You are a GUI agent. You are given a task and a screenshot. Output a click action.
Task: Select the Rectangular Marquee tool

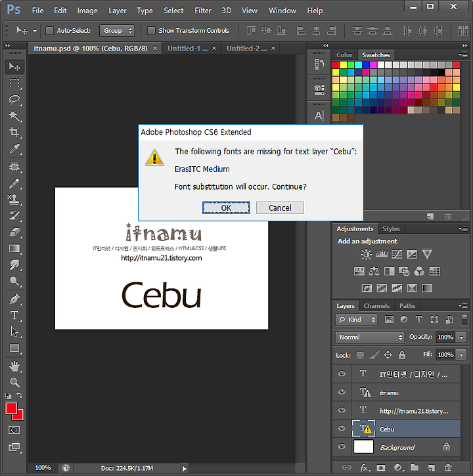coord(14,83)
